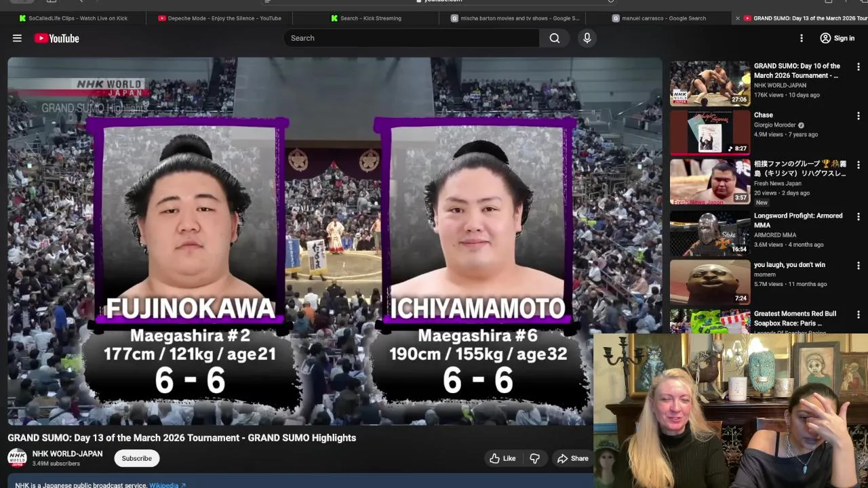This screenshot has height=488, width=868.
Task: Switch to mischa barton Google Search tab
Action: (515, 18)
